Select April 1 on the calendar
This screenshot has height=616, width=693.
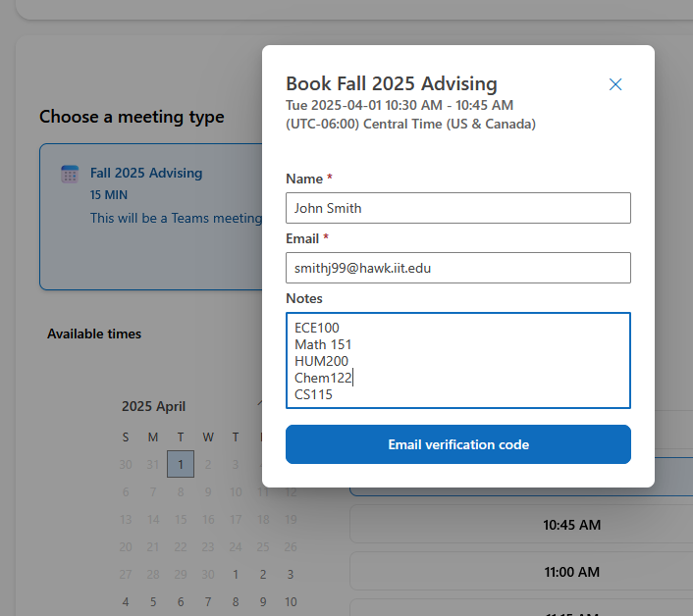(181, 464)
